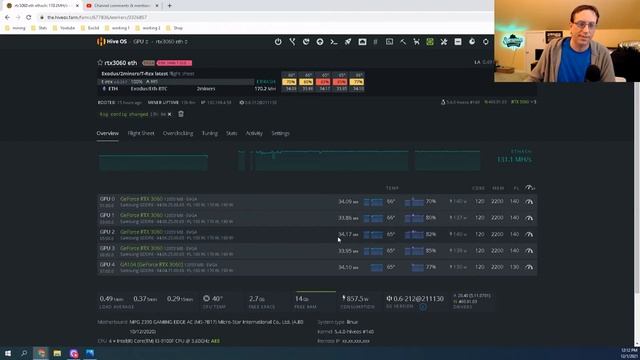Click the hashrate history chart
The height and width of the screenshot is (360, 640).
click(x=289, y=160)
